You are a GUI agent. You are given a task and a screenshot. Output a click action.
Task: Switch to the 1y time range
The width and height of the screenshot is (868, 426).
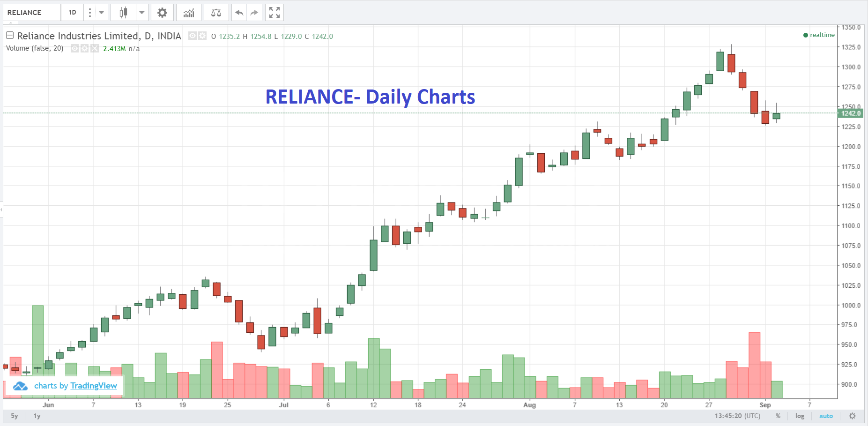pos(37,416)
